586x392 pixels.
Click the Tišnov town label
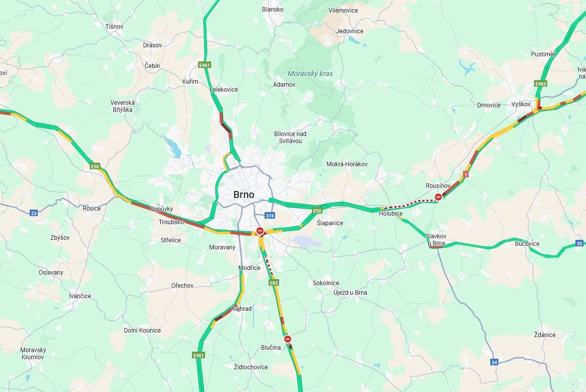click(x=114, y=27)
